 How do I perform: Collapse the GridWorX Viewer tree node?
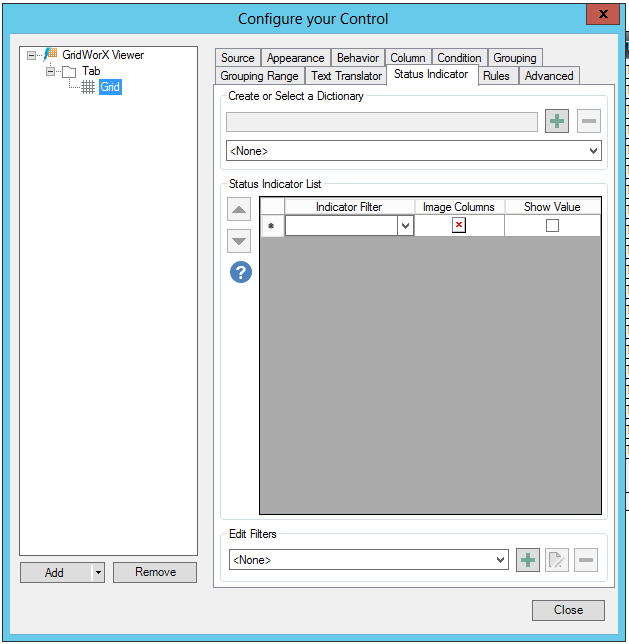[x=33, y=55]
